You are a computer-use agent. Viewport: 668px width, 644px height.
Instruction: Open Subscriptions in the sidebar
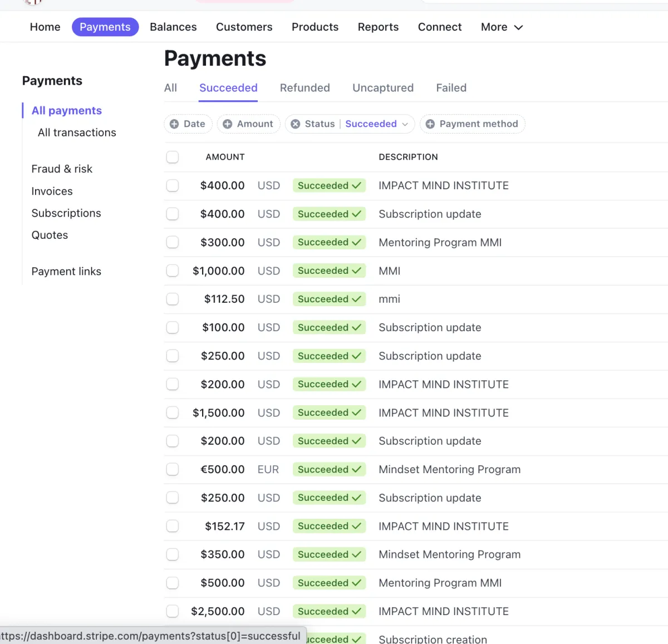coord(66,213)
